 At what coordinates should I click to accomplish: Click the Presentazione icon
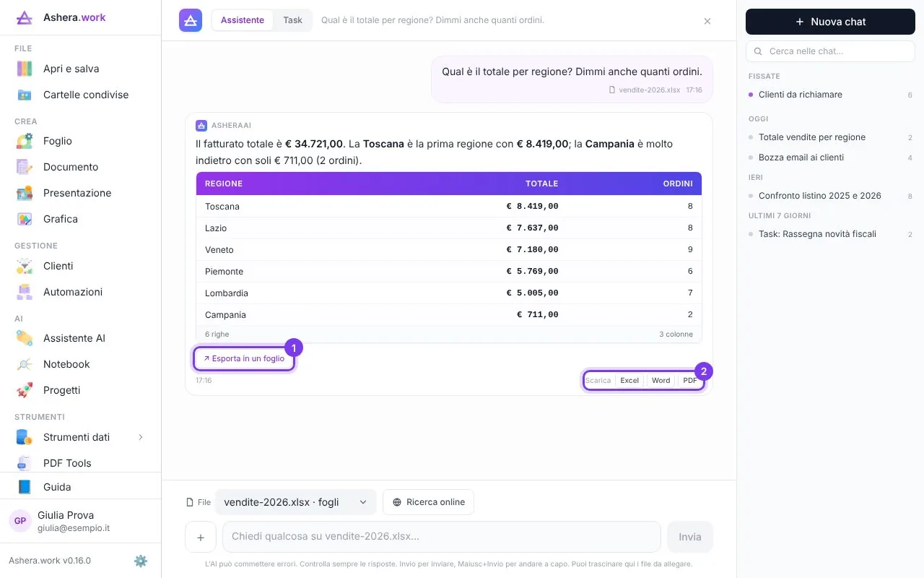tap(25, 193)
